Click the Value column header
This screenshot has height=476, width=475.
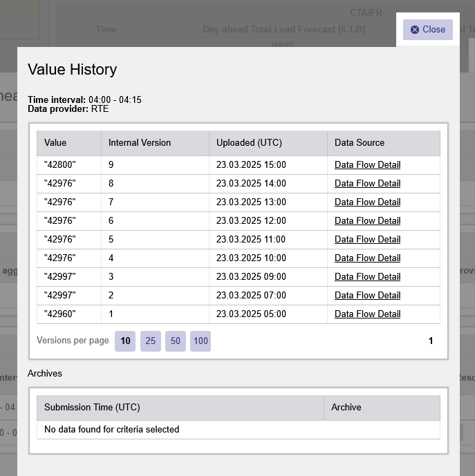tap(69, 143)
